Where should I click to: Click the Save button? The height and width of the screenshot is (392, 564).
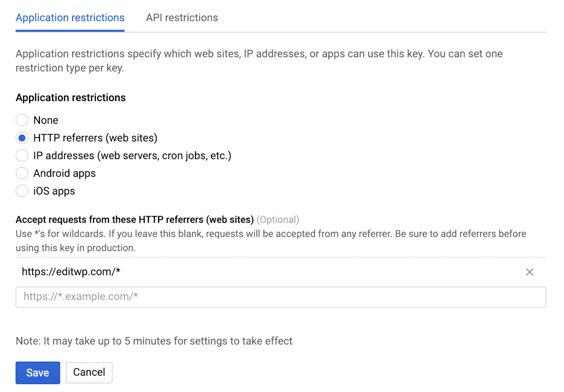(38, 372)
